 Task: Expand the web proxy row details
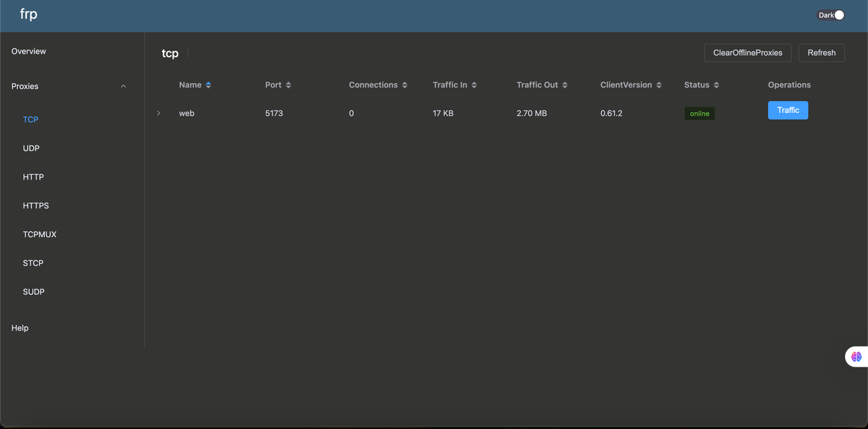click(x=158, y=113)
